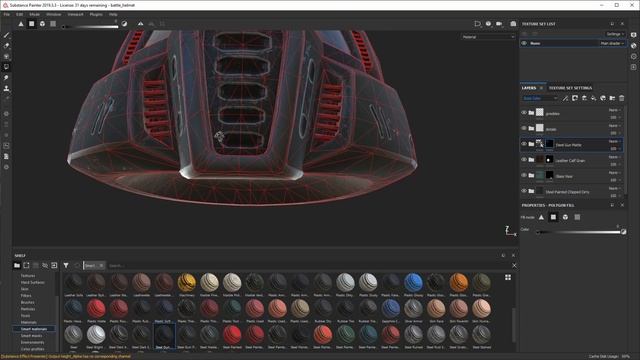Select the Clone stamp tool in left toolbar
Image resolution: width=640 pixels, height=360 pixels.
click(6, 88)
